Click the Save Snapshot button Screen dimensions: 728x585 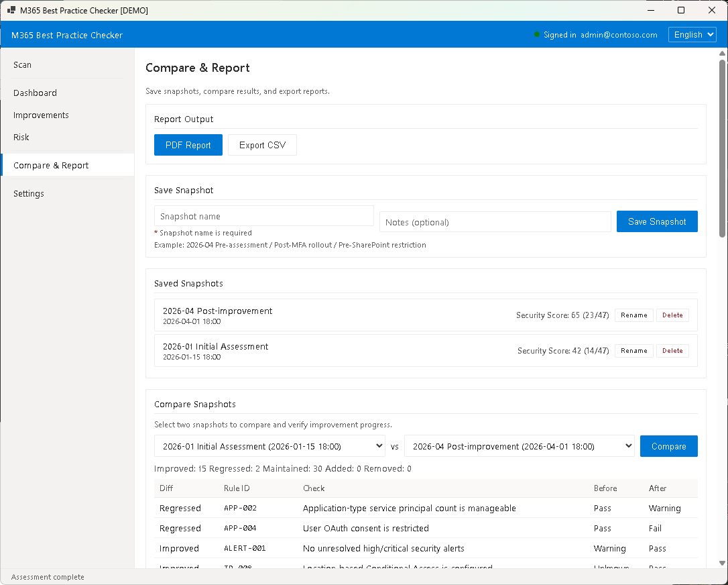656,221
